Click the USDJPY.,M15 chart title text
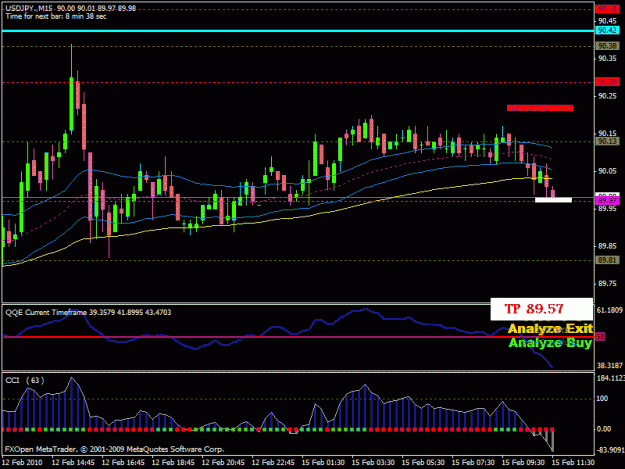625x469 pixels. tap(71, 8)
